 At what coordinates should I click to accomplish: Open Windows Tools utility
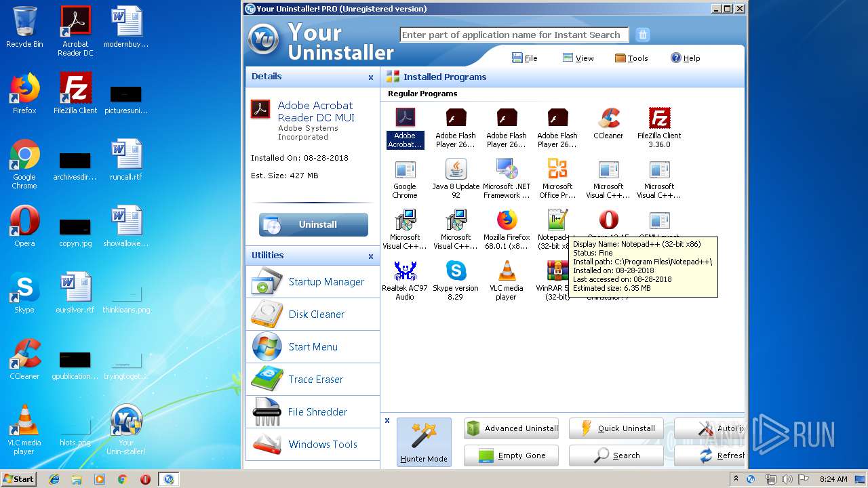313,445
